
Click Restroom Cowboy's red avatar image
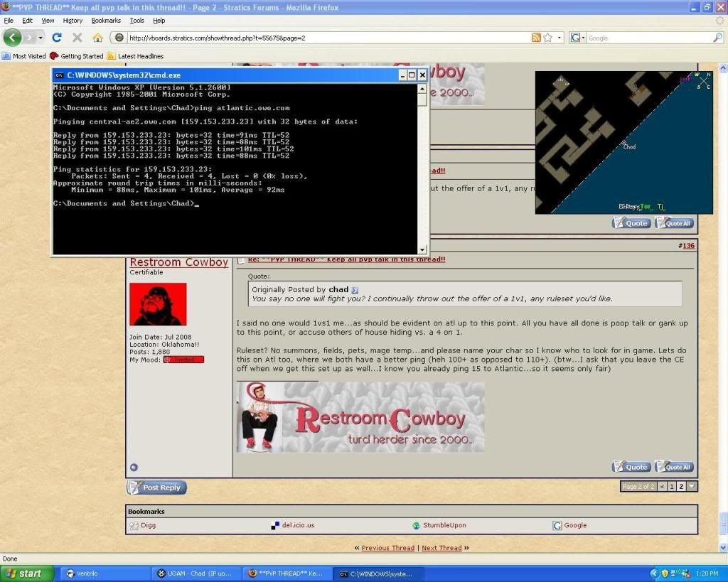[158, 304]
